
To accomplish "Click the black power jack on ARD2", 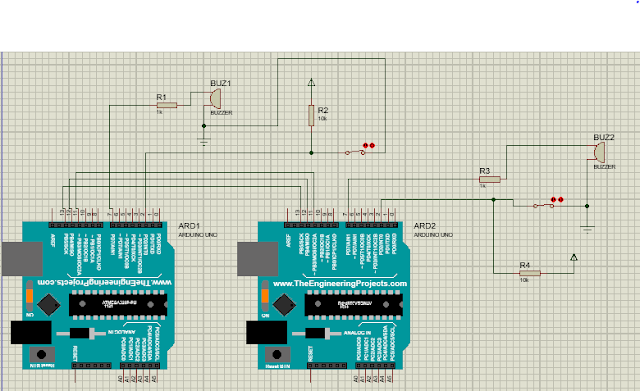I will pyautogui.click(x=267, y=332).
